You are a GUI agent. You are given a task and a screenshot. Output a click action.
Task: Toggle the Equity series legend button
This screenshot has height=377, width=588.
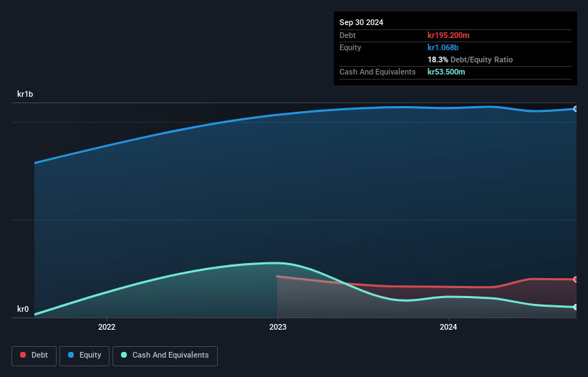point(85,355)
